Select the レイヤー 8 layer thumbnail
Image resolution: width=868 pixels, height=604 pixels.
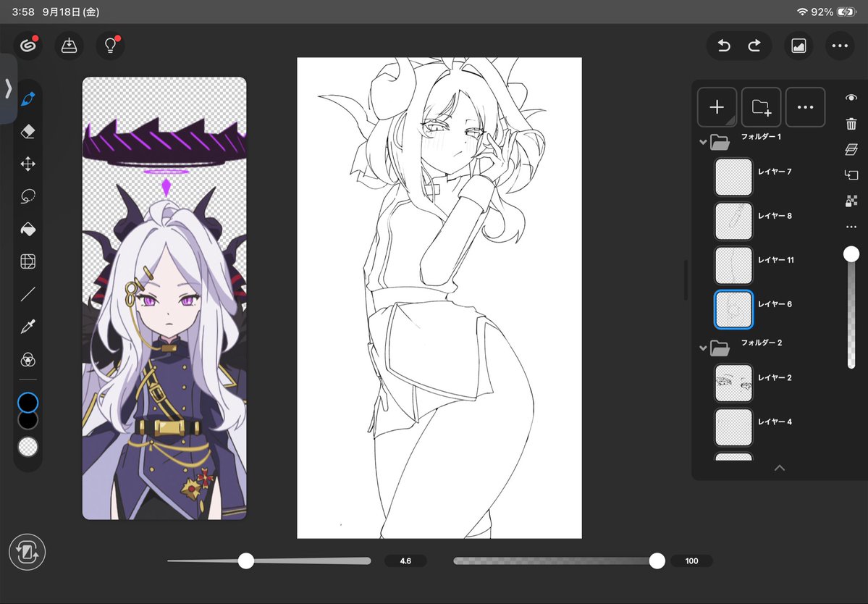pos(733,221)
